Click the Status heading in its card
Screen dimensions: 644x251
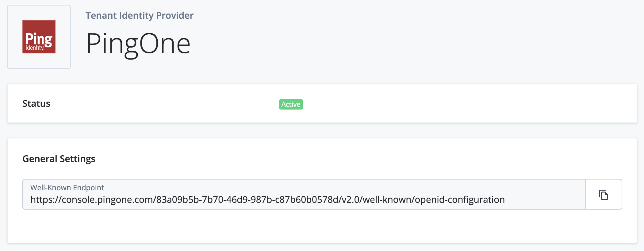(x=36, y=103)
